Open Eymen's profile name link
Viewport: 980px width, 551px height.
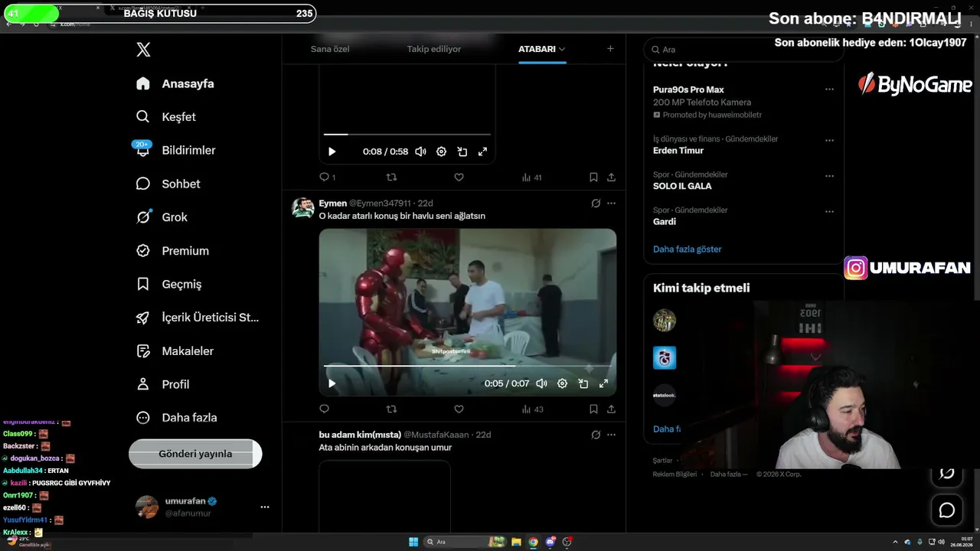pos(333,203)
